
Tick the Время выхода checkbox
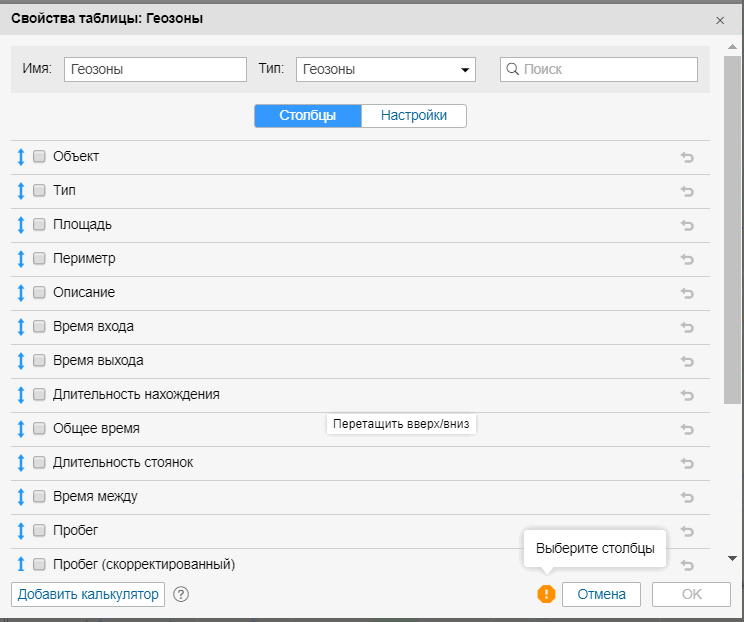(x=40, y=360)
